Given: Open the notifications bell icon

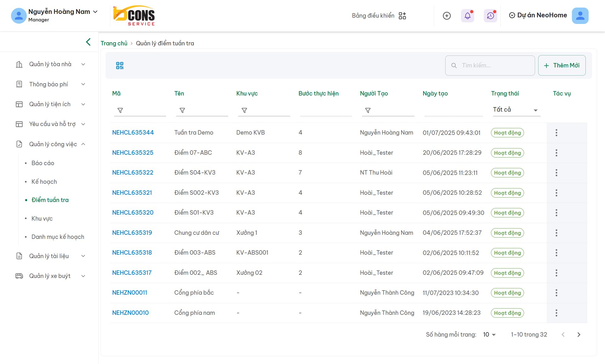Looking at the screenshot, I should (x=468, y=16).
